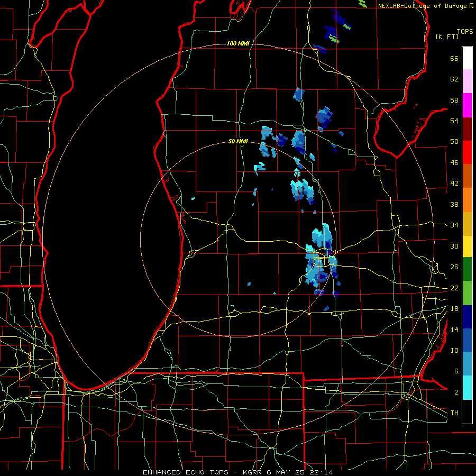
Task: Click the 18 value on the legend
Action: coord(454,309)
